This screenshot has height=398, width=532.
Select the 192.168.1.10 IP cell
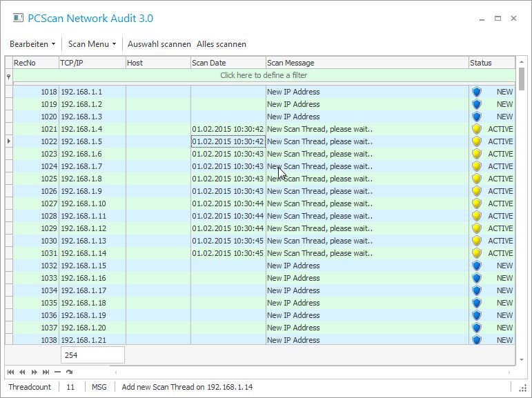click(x=92, y=203)
